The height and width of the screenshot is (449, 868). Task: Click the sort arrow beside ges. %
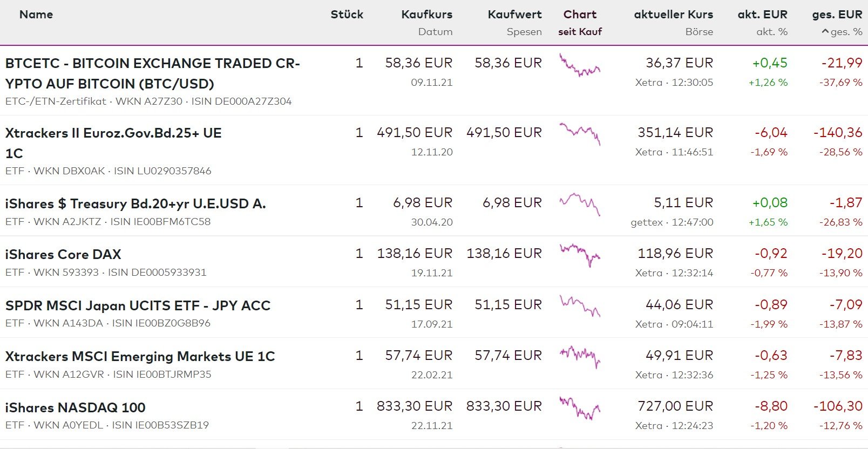825,32
